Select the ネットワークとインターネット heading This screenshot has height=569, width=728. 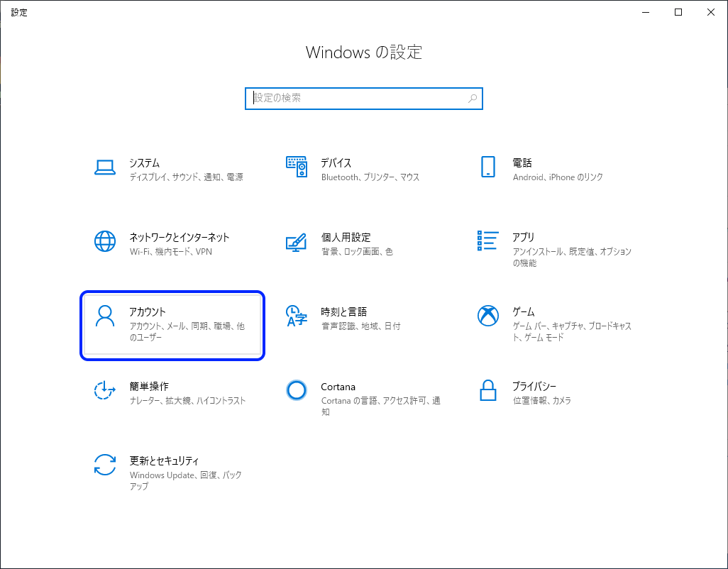pos(180,237)
